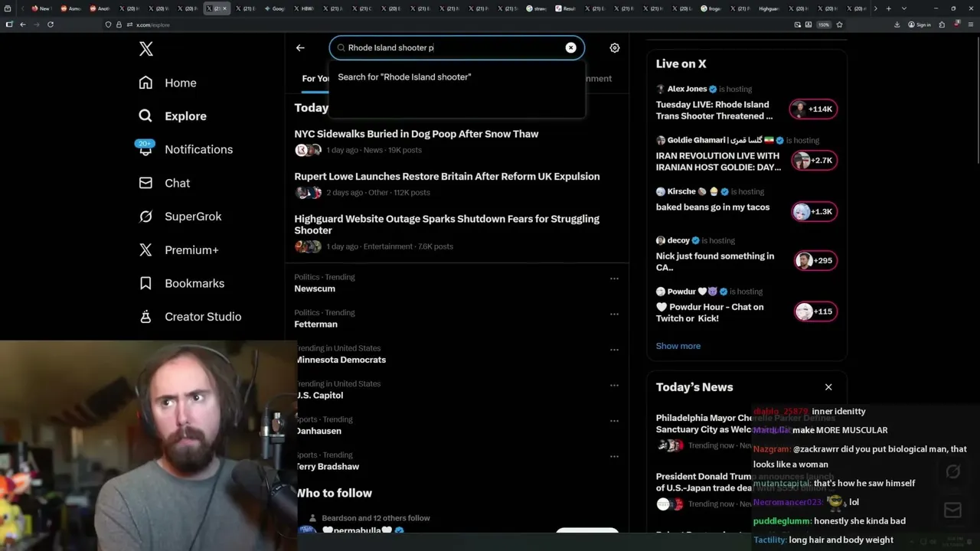
Task: Open the Terry Bradshaw trending topic
Action: pos(327,467)
